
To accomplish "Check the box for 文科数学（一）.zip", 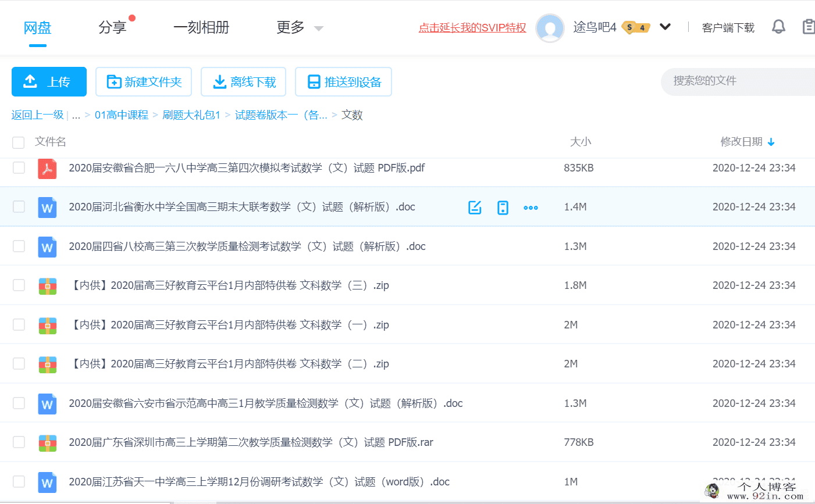I will tap(19, 324).
